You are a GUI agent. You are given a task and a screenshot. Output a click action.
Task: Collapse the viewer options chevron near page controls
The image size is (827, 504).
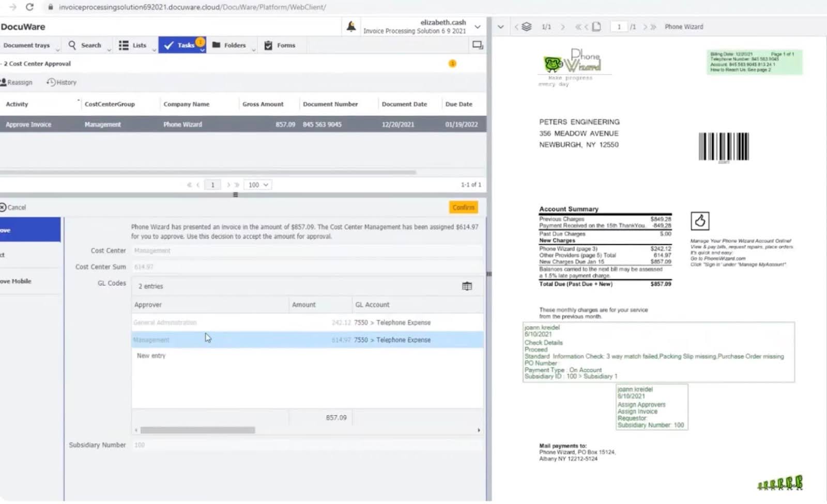click(500, 26)
